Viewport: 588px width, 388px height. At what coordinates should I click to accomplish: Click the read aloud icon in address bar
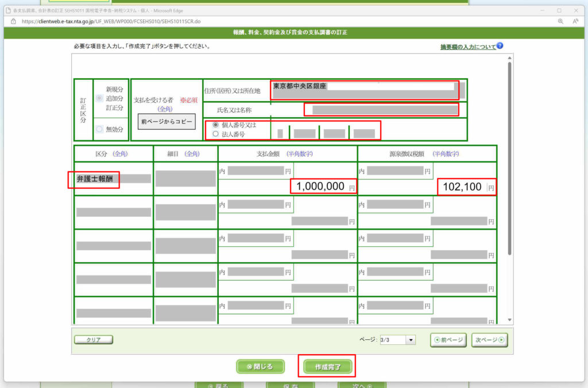click(x=575, y=21)
